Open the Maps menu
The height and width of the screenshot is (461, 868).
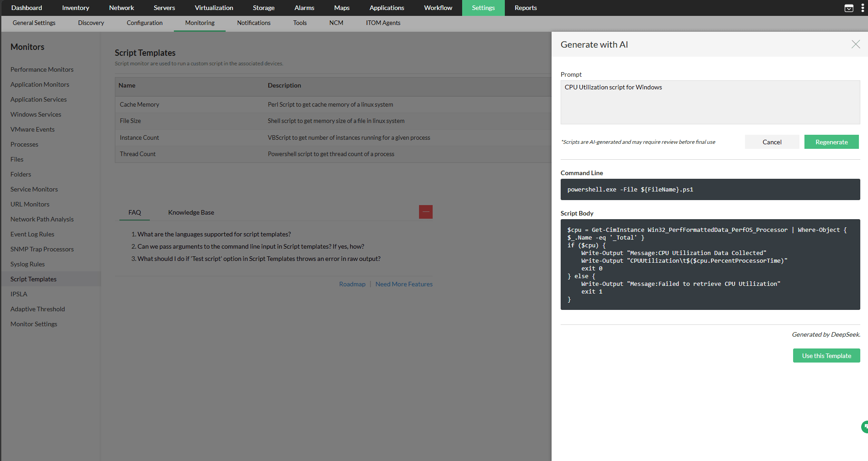[342, 8]
